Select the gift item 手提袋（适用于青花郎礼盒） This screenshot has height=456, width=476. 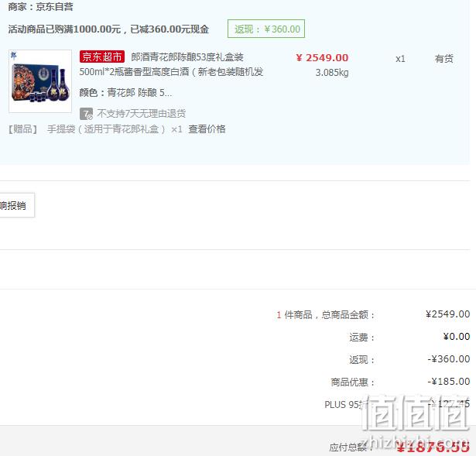tap(106, 129)
